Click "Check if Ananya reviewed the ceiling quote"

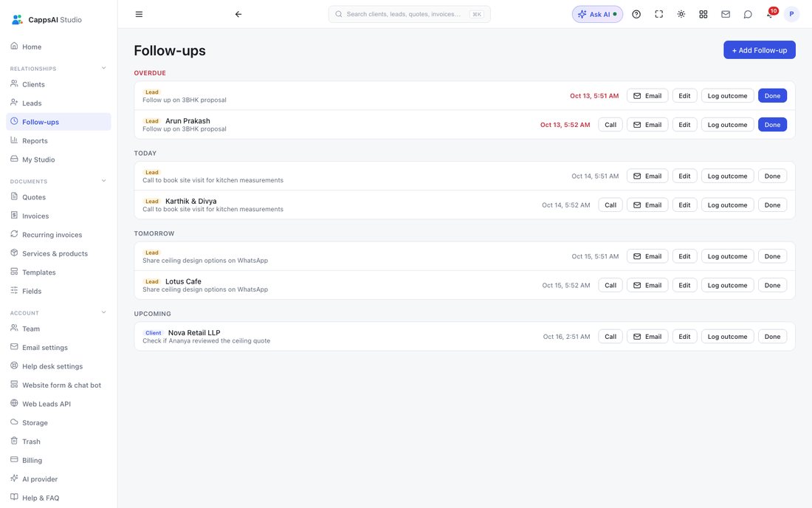(x=206, y=340)
